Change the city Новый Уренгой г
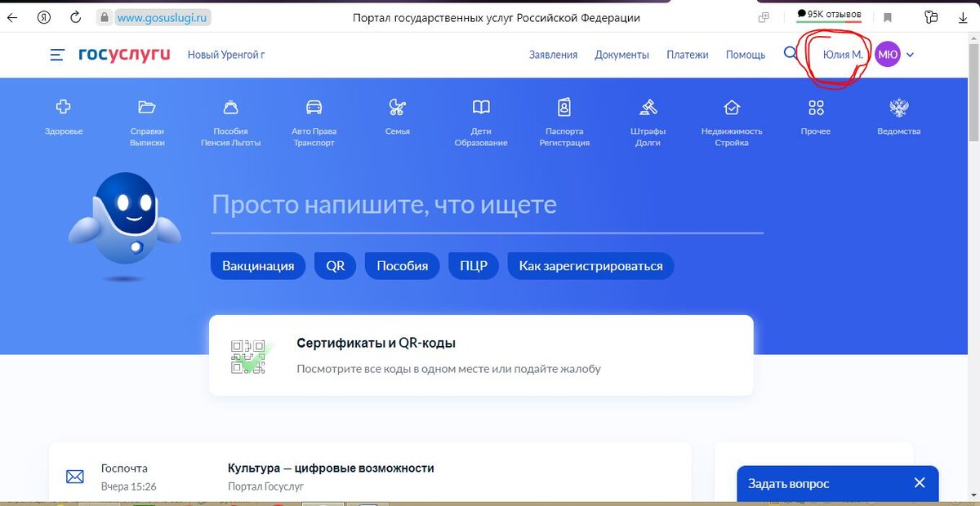 [225, 55]
